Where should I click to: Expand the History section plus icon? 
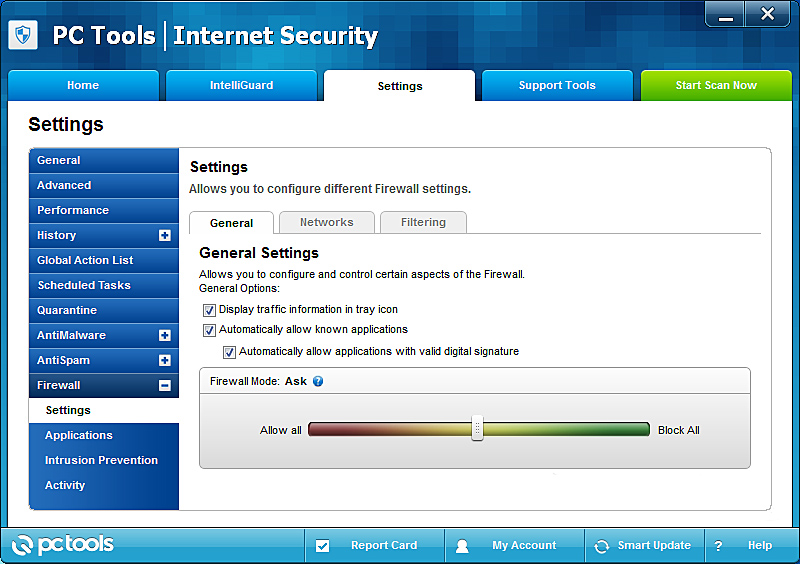click(x=164, y=235)
